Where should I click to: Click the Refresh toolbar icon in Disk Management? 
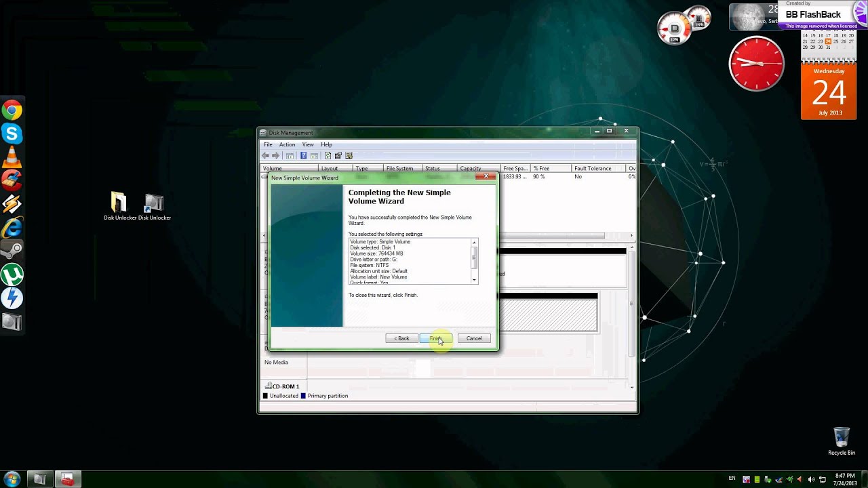coord(328,156)
